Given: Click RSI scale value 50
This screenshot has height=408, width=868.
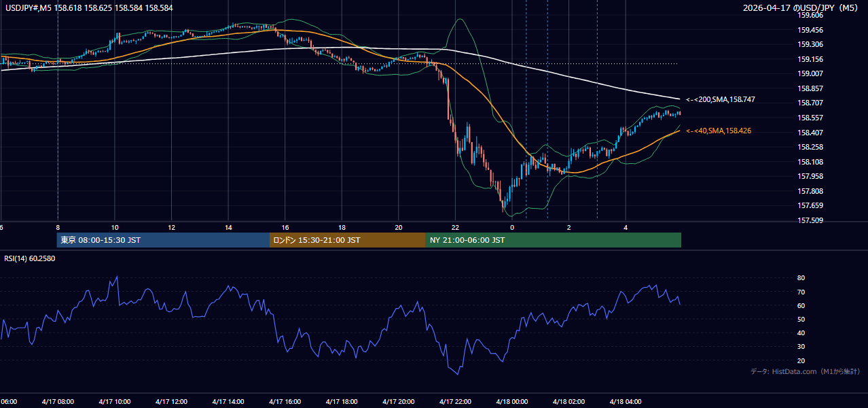Looking at the screenshot, I should pos(801,319).
